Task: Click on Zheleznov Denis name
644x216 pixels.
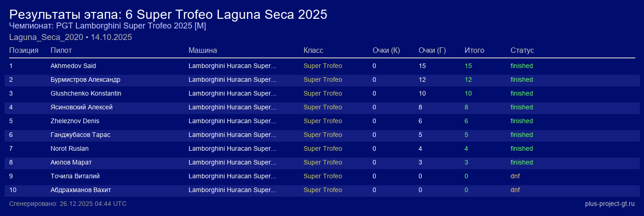Action: pos(75,121)
